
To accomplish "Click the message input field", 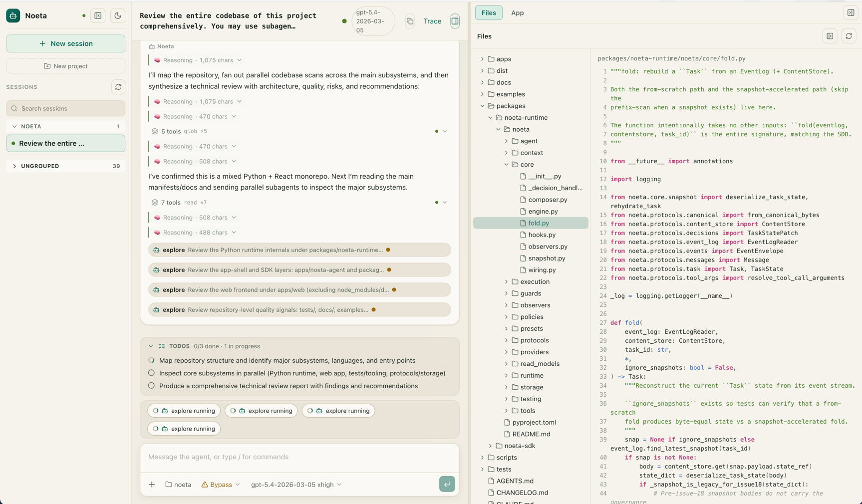I will coord(299,457).
